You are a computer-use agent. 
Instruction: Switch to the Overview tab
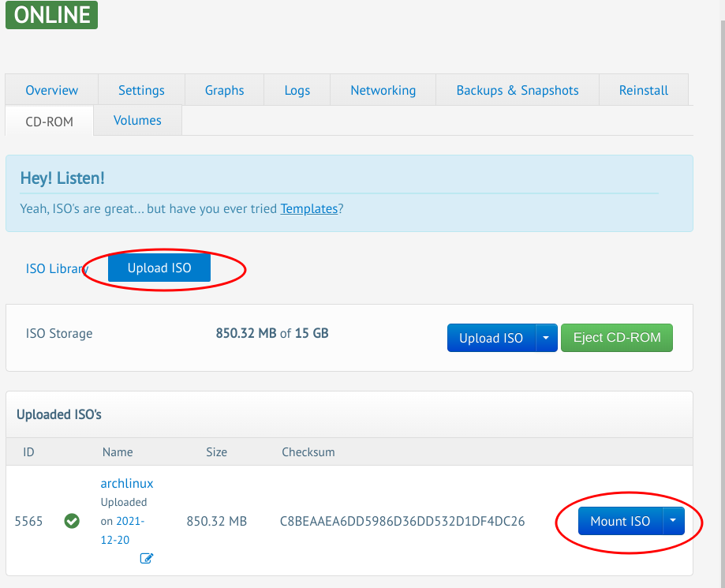coord(52,90)
